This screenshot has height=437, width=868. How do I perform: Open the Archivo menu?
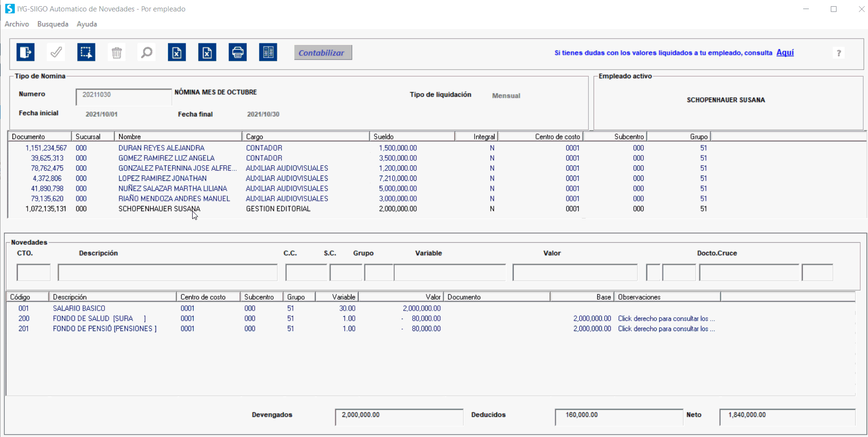tap(17, 24)
